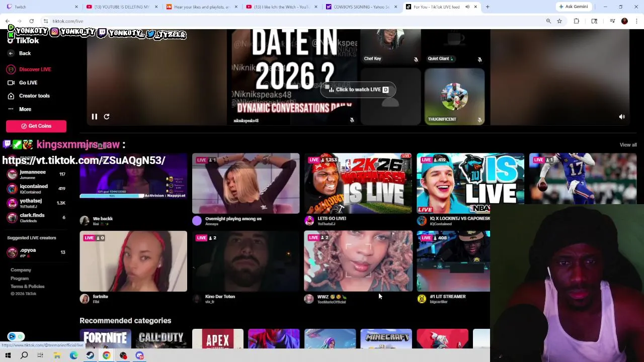Open the IQContained 'IS LIVE' stream thumbnail

click(x=470, y=184)
